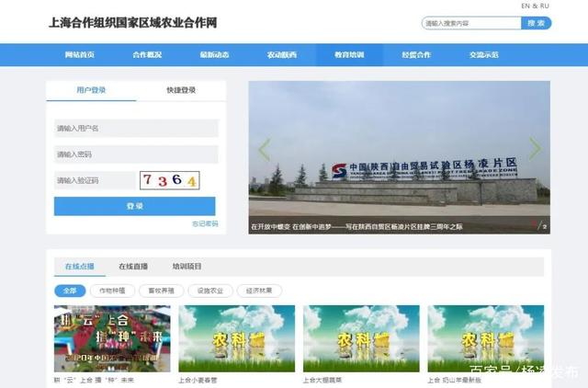Open the 网站首页 navigation item

[80, 55]
